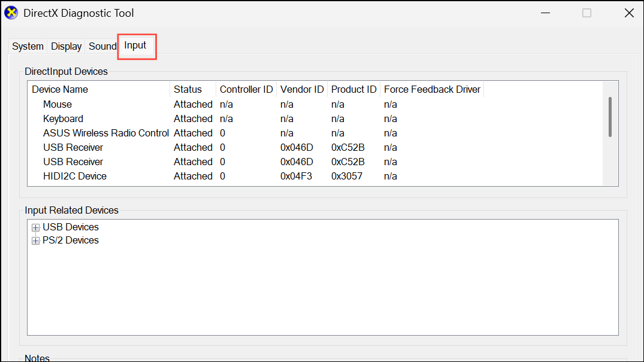644x362 pixels.
Task: Click the Force Feedback Driver column header
Action: point(432,89)
